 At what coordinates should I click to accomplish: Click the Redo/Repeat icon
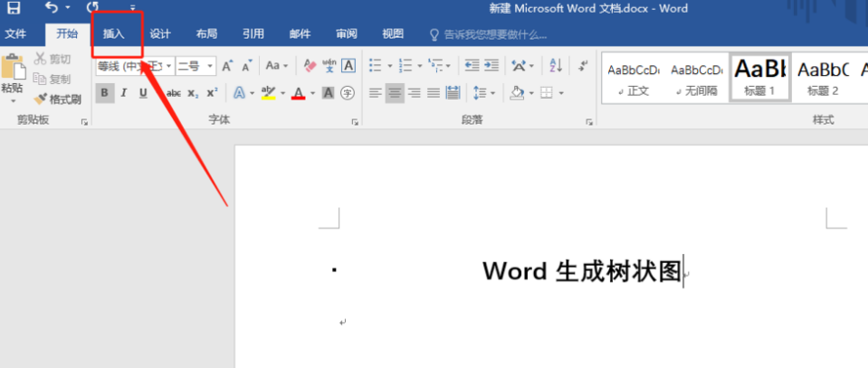tap(93, 8)
